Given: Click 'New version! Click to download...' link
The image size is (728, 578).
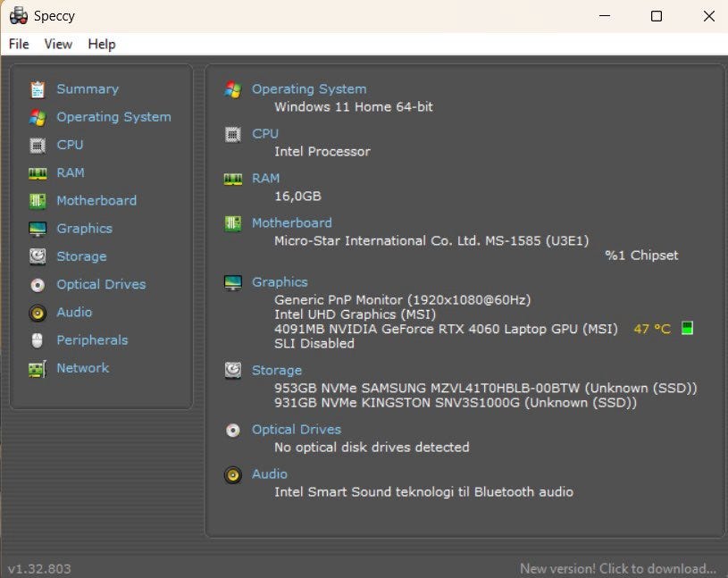Looking at the screenshot, I should [618, 568].
